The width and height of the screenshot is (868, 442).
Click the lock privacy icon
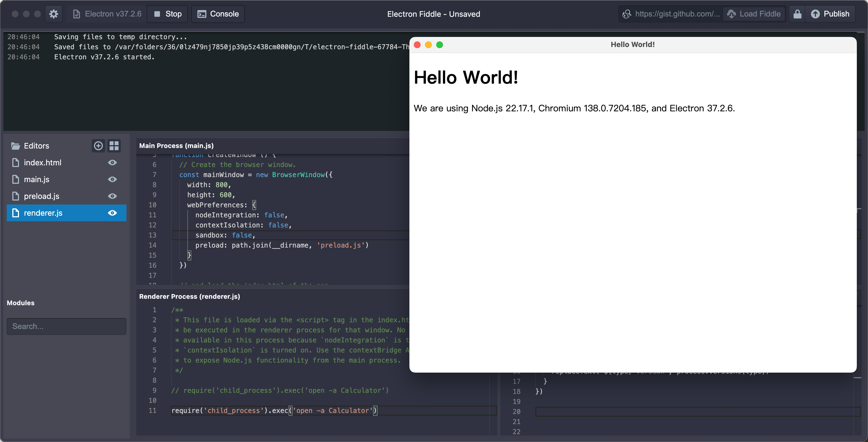[x=797, y=14]
